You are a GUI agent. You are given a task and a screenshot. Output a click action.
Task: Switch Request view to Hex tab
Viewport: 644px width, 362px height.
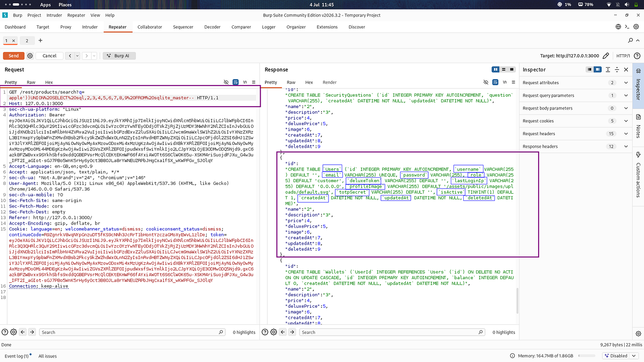click(49, 82)
